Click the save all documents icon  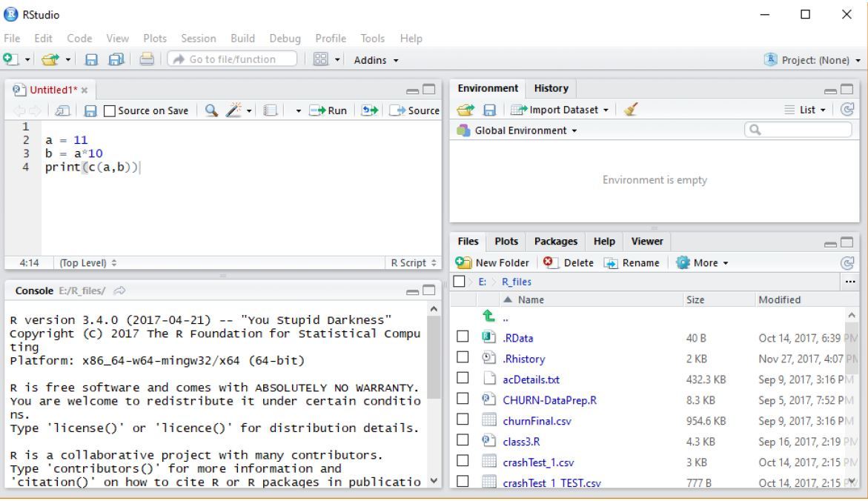pos(115,59)
